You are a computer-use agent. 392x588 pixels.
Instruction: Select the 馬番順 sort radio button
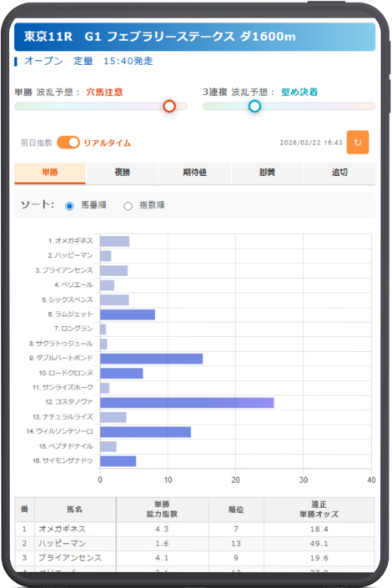pyautogui.click(x=69, y=206)
